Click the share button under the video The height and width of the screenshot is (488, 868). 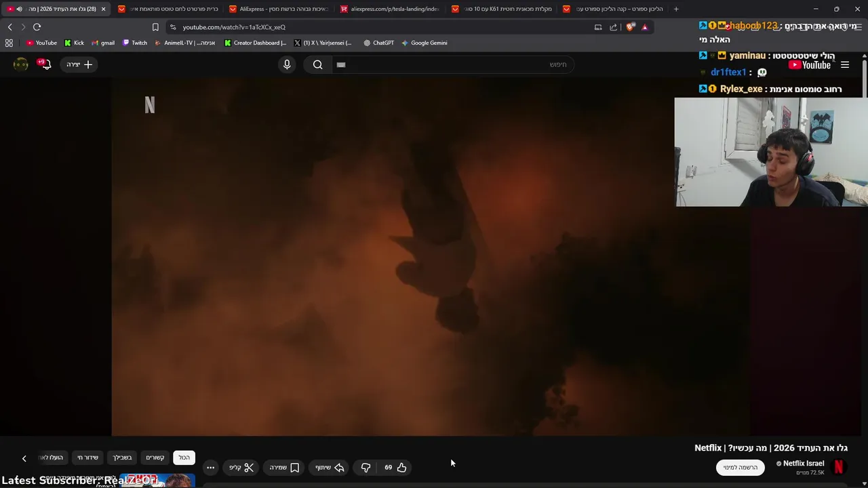point(330,467)
